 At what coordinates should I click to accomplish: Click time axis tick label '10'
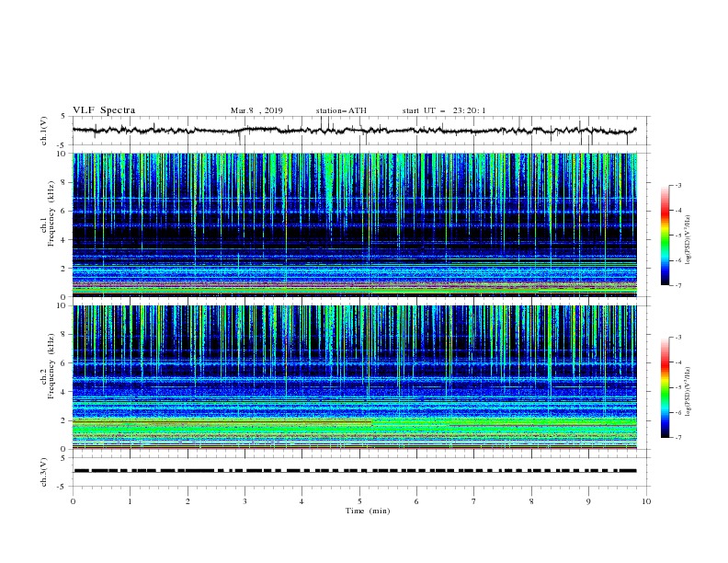pyautogui.click(x=646, y=501)
